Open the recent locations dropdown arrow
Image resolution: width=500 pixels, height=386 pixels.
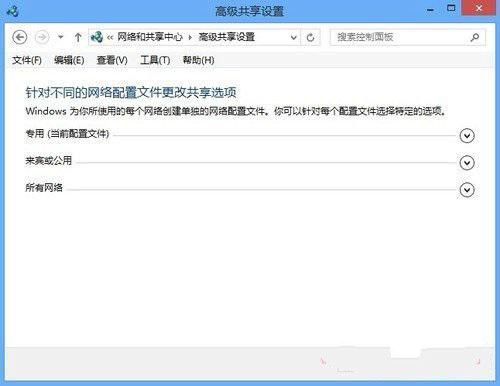(x=61, y=37)
